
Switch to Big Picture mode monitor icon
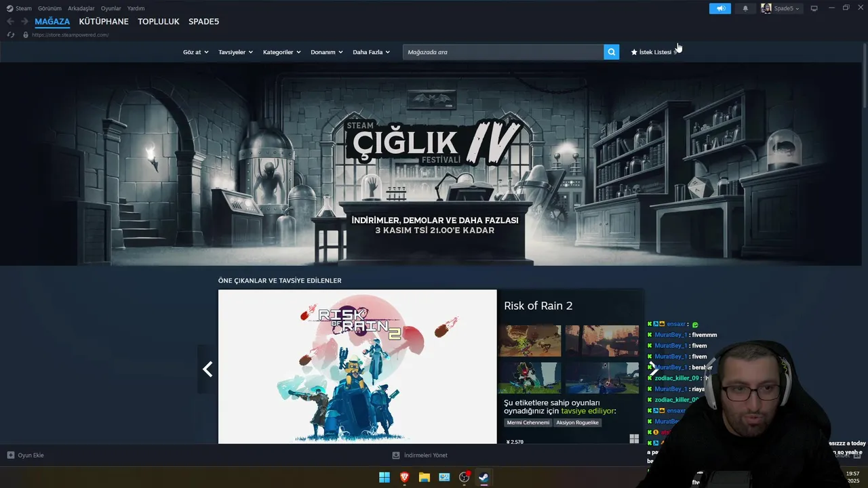point(814,8)
